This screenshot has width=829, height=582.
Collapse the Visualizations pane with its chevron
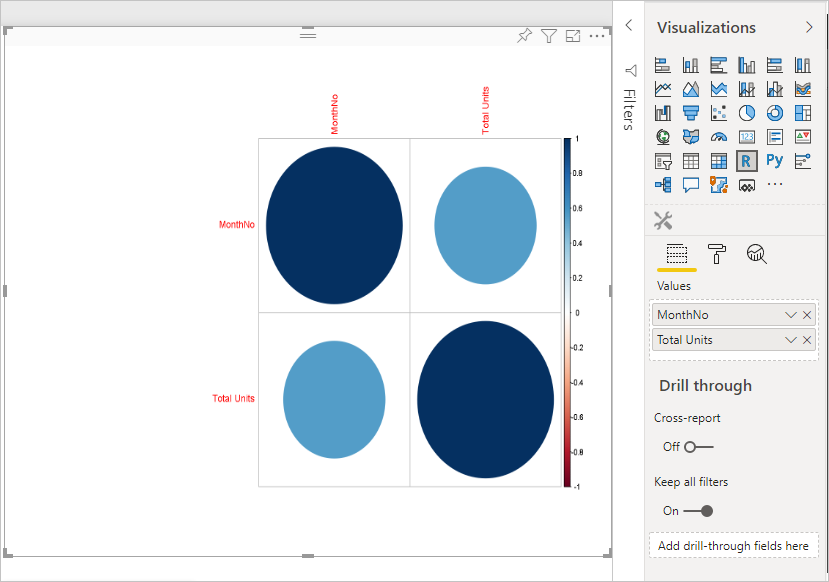click(x=809, y=27)
